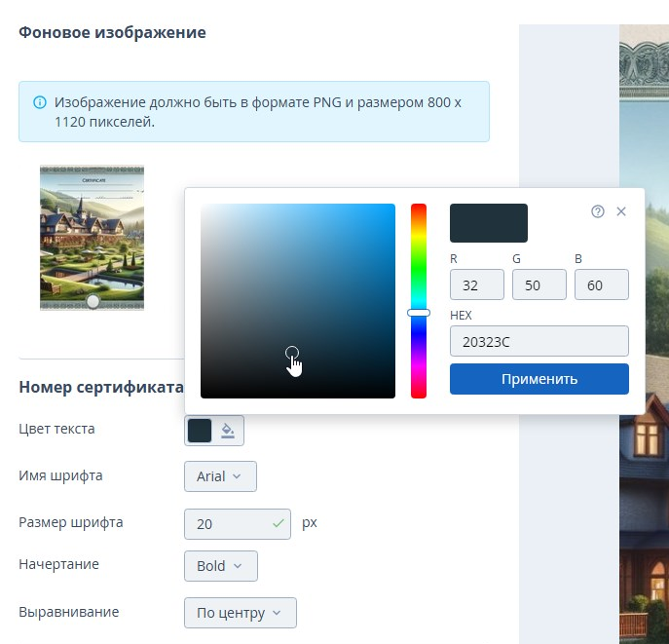Click the Цвет текста label
Viewport: 669px width, 644px height.
[x=56, y=429]
